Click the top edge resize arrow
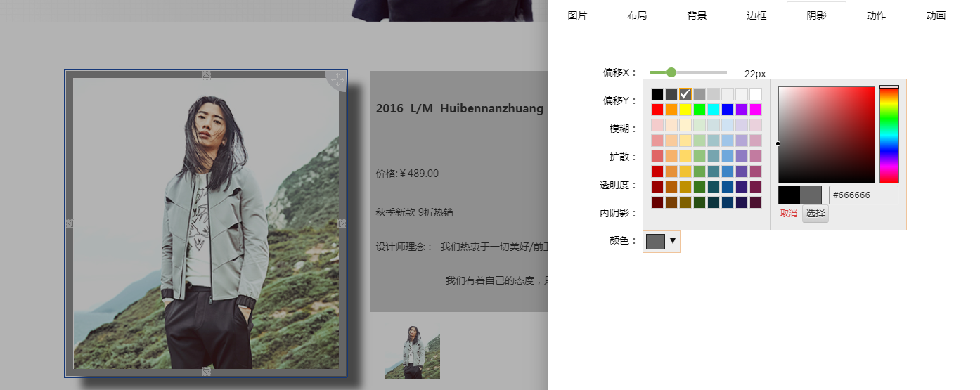Image resolution: width=980 pixels, height=390 pixels. point(206,74)
